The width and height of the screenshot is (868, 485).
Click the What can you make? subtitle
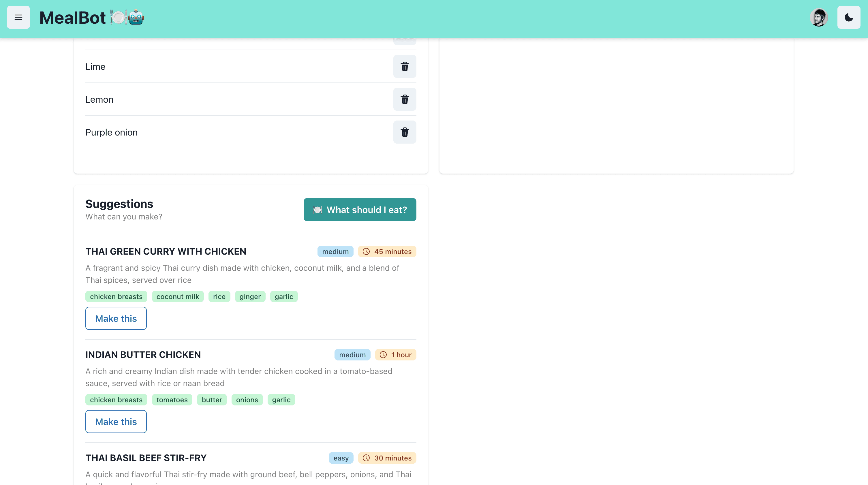[x=124, y=217]
